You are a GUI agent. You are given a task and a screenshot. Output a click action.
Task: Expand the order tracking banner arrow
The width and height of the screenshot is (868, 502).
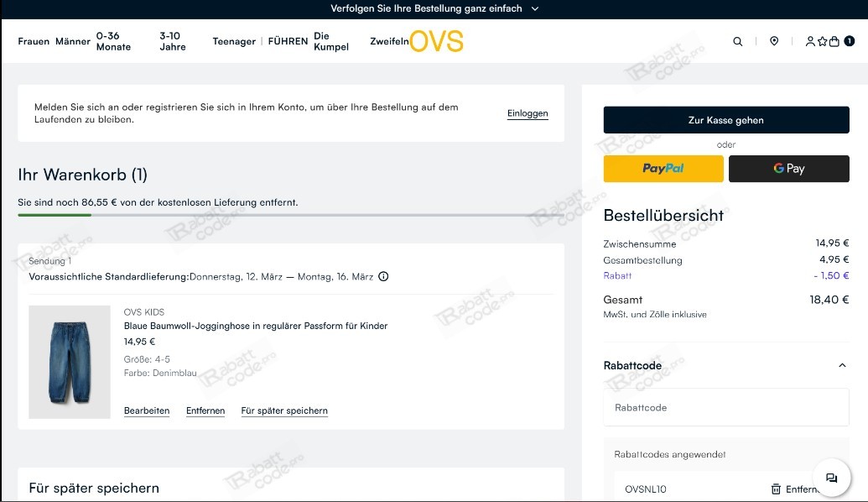(534, 9)
